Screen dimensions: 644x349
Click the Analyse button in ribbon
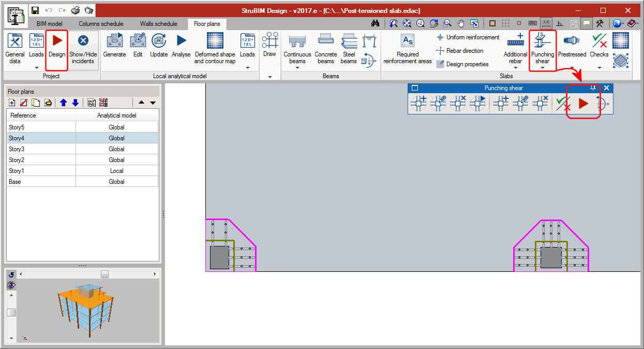[181, 46]
